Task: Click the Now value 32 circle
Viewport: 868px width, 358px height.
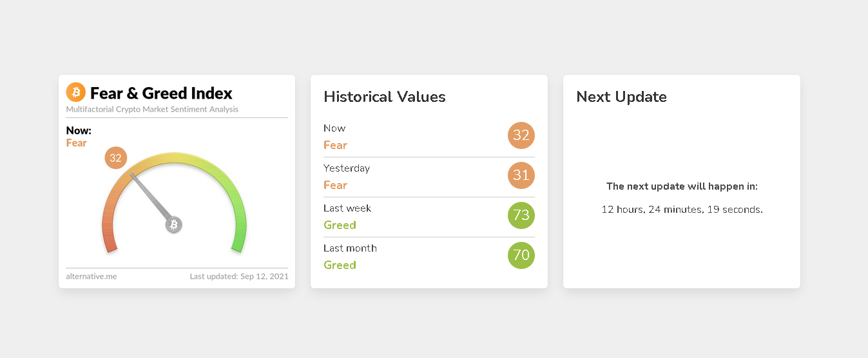Action: pyautogui.click(x=521, y=135)
